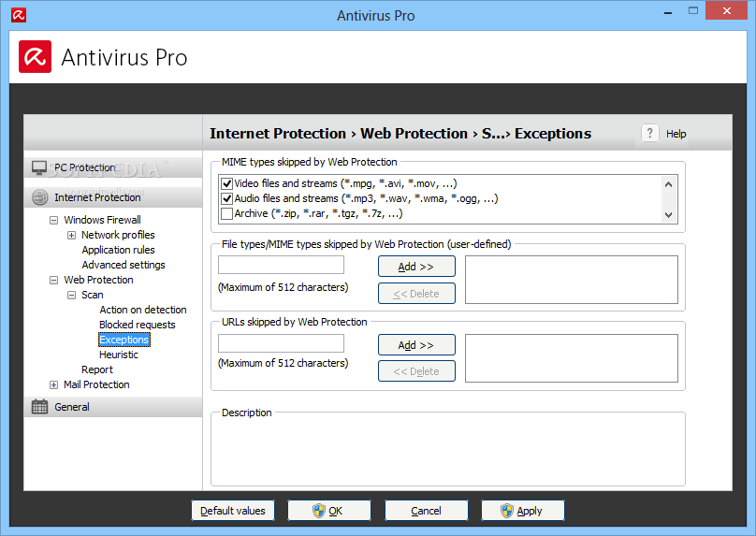The height and width of the screenshot is (536, 756).
Task: Check the Archive file types checkbox
Action: (226, 213)
